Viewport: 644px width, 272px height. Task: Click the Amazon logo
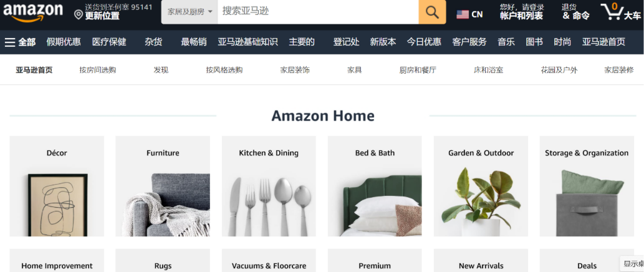(x=33, y=12)
